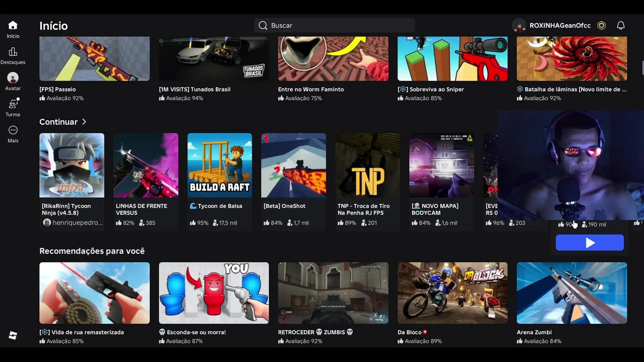Click the ROXINHAGeanOfcc profile avatar
The height and width of the screenshot is (362, 644).
coord(519,26)
